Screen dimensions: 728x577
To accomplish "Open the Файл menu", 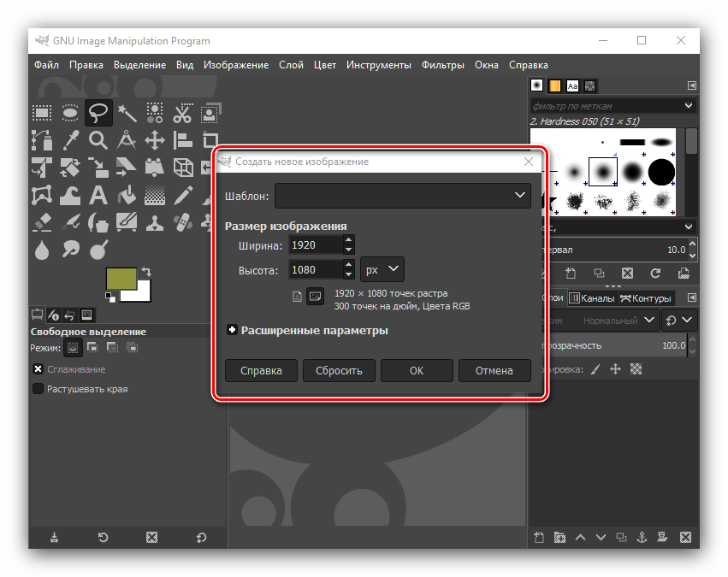I will [46, 65].
